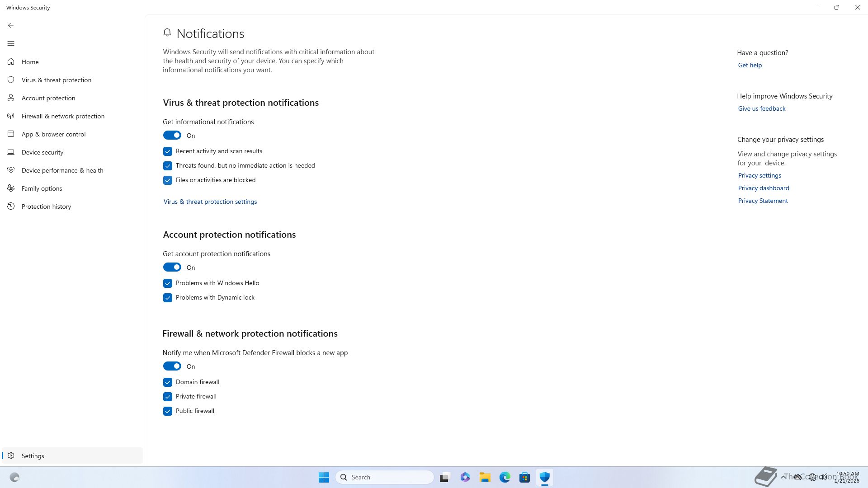
Task: Open Account protection person icon
Action: coord(11,98)
